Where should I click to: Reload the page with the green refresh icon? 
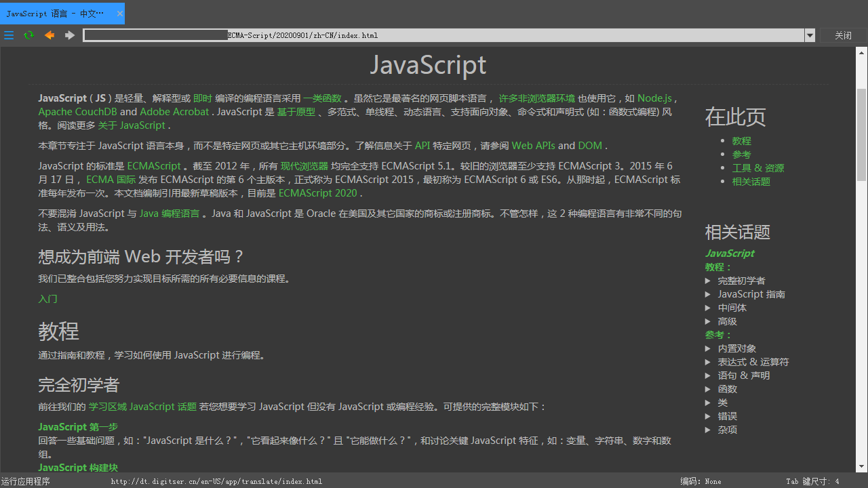(x=28, y=35)
